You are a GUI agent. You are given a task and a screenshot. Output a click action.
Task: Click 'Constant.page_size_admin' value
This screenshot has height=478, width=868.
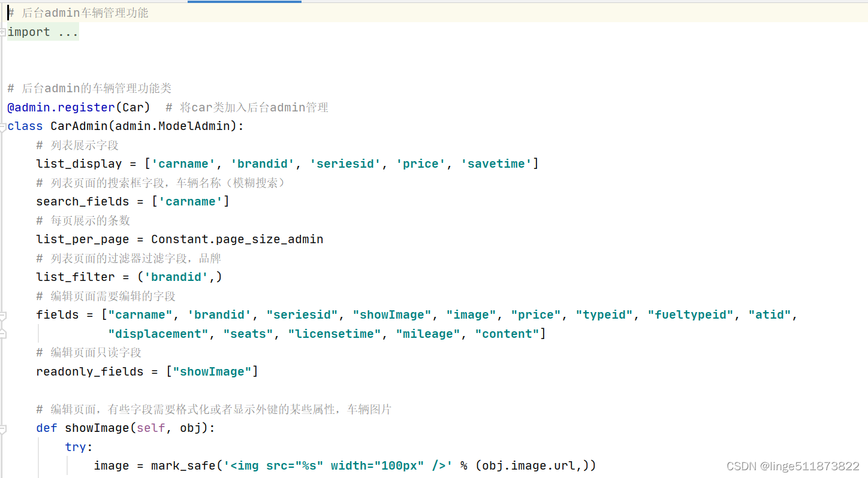tap(237, 240)
